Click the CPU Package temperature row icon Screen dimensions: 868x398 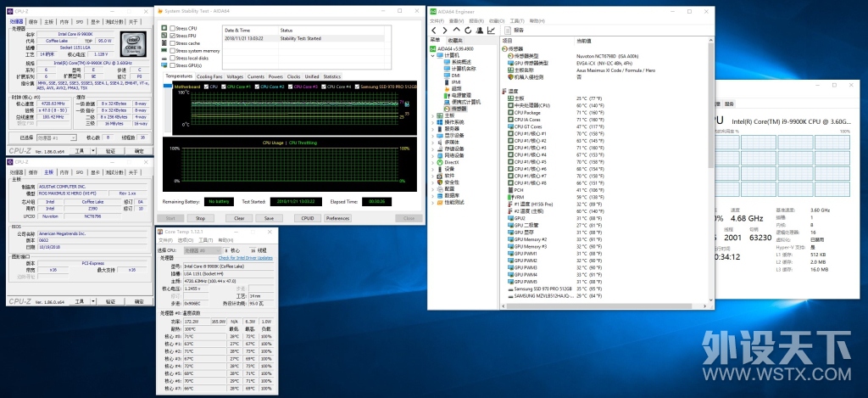[509, 113]
